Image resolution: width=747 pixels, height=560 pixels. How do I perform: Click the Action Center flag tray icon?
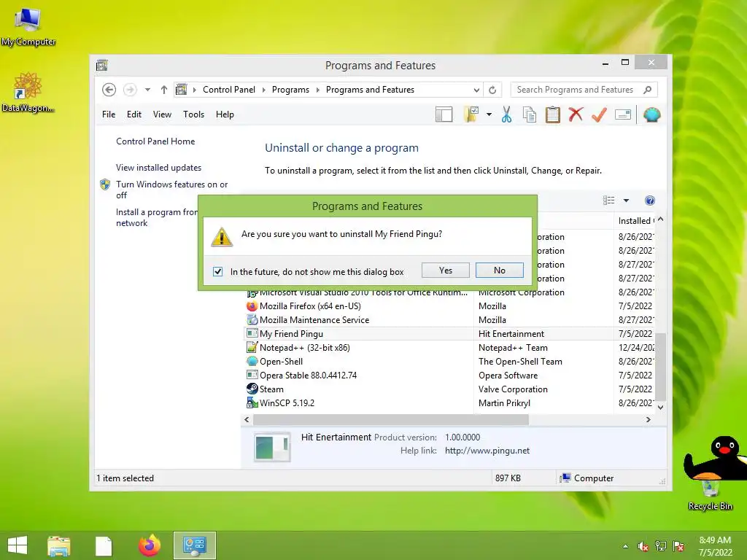pos(678,546)
